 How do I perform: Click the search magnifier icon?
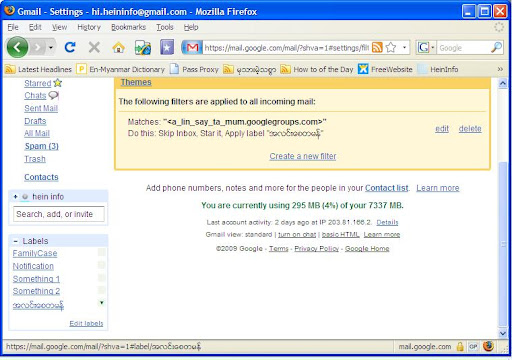[496, 47]
